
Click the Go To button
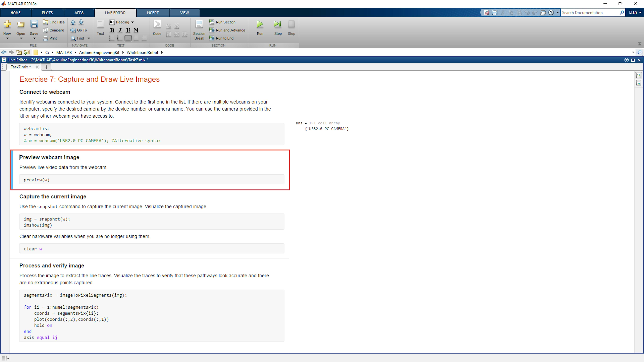79,30
